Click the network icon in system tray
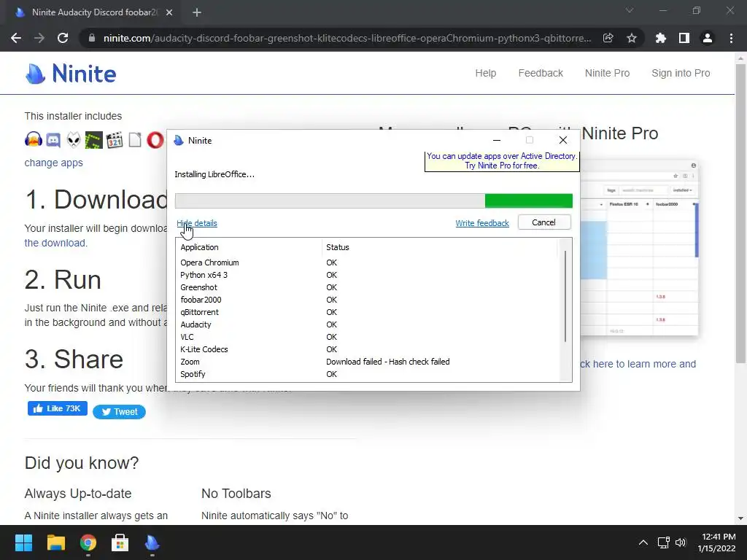Viewport: 747px width, 560px height. pyautogui.click(x=663, y=542)
